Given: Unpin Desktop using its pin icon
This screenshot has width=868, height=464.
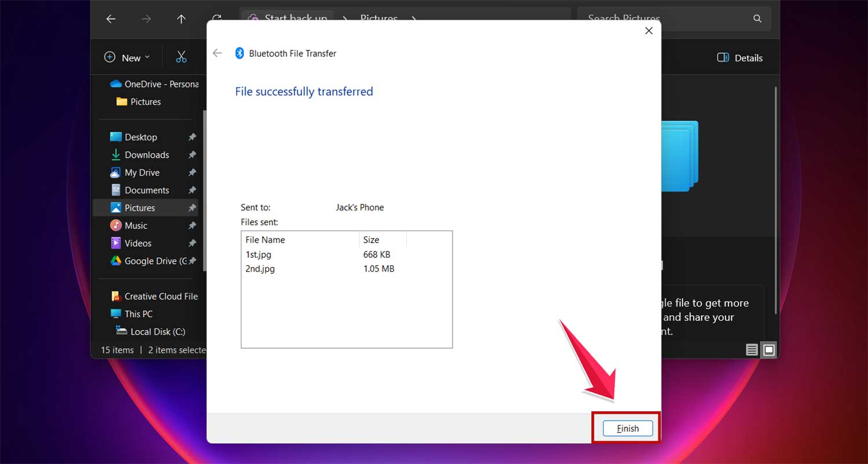Looking at the screenshot, I should [192, 137].
